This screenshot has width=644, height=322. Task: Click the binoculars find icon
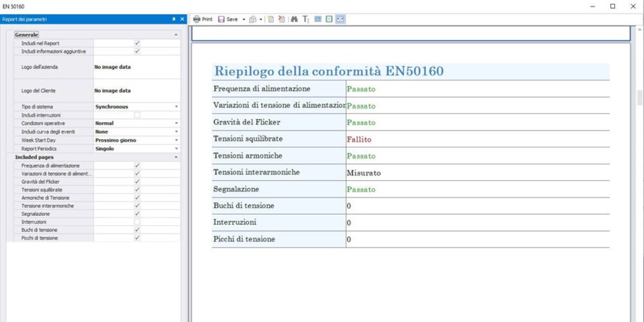click(x=294, y=19)
